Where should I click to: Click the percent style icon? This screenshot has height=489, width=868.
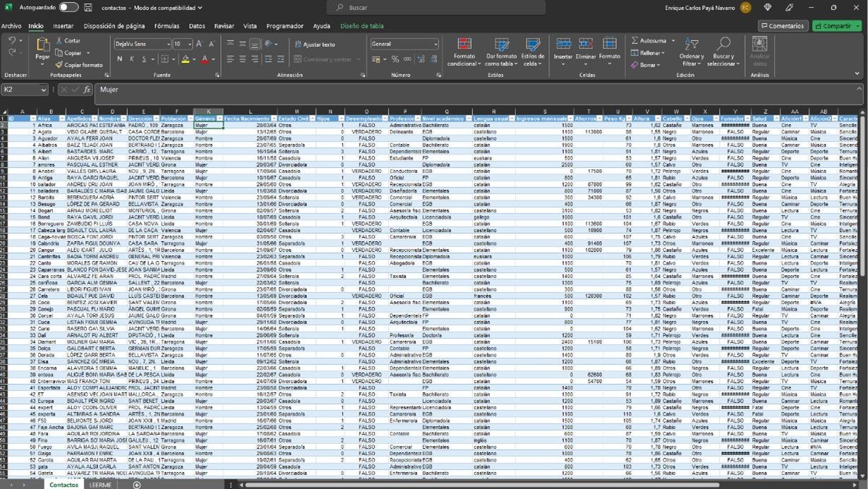[x=395, y=59]
